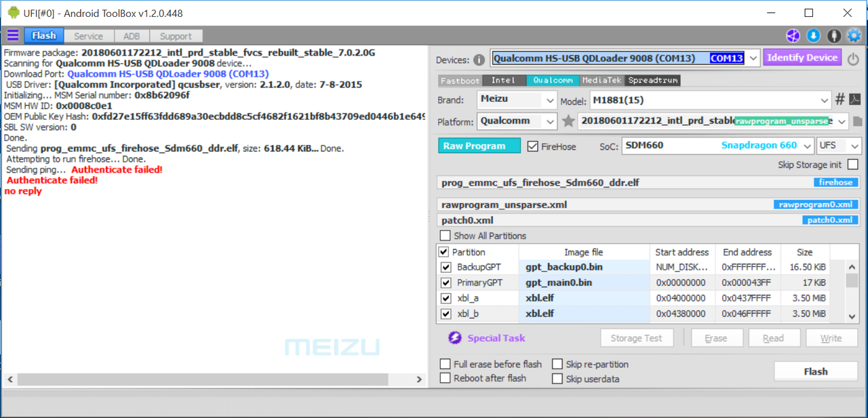Click the favorite star icon beside Platform

click(x=568, y=121)
